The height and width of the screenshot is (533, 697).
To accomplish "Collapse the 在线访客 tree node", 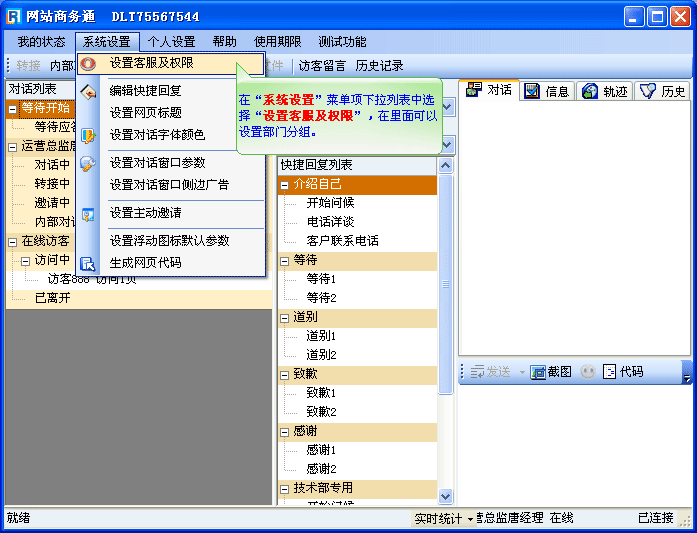I will pyautogui.click(x=13, y=241).
